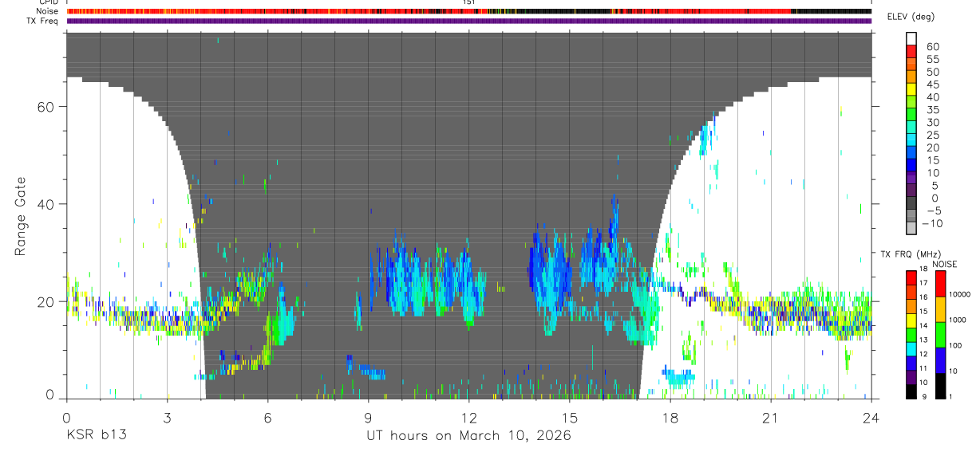Click the ELEV (deg) legend title
Image resolution: width=980 pixels, height=452 pixels.
(911, 17)
